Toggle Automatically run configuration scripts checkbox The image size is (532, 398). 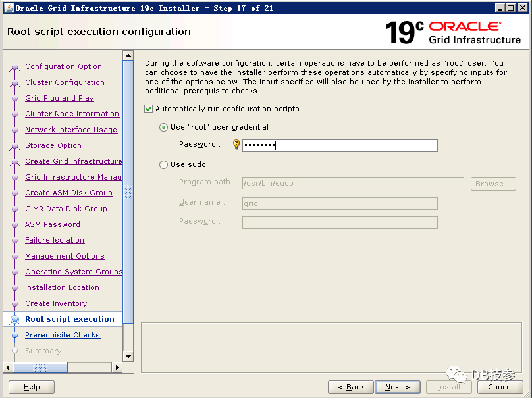click(148, 109)
